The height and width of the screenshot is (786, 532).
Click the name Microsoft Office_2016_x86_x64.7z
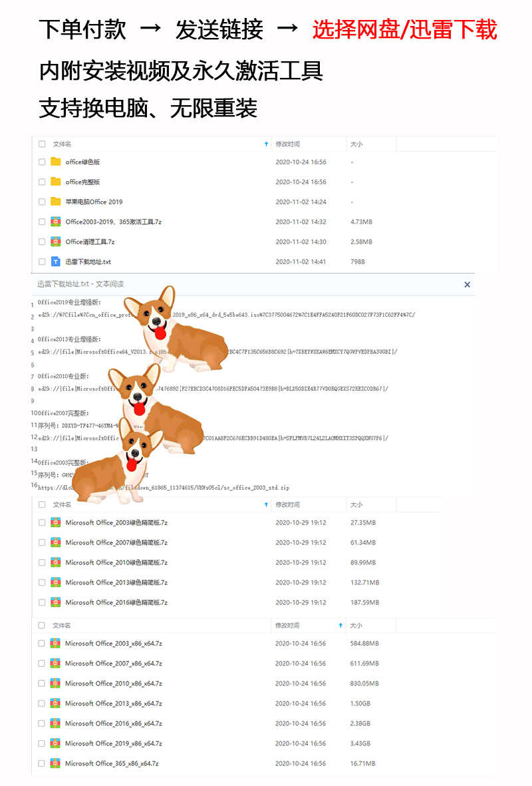[x=114, y=723]
